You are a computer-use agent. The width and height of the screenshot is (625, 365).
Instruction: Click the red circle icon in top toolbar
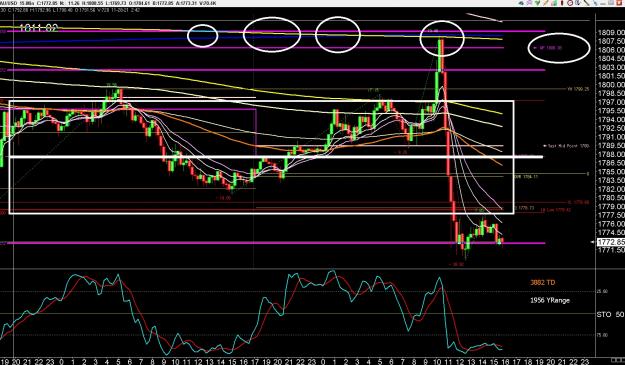click(570, 3)
